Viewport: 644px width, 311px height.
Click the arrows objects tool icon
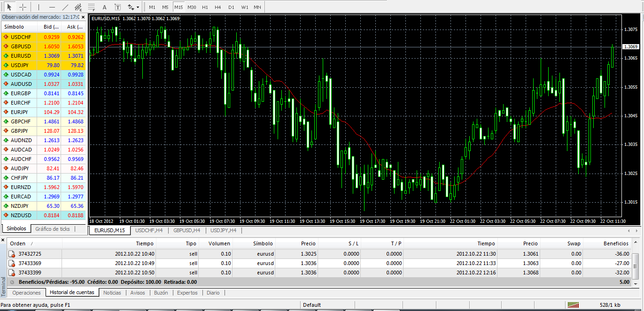(x=131, y=7)
